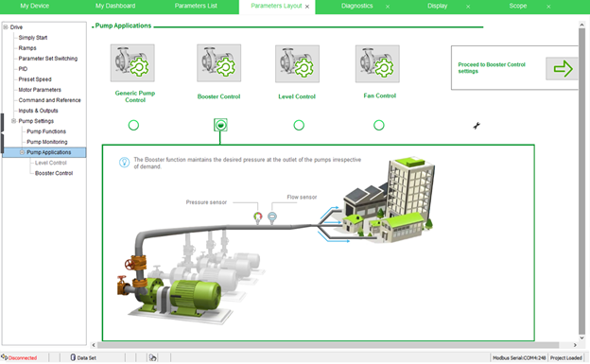Close the Parameters Layout tab
The height and width of the screenshot is (364, 590).
click(x=307, y=7)
